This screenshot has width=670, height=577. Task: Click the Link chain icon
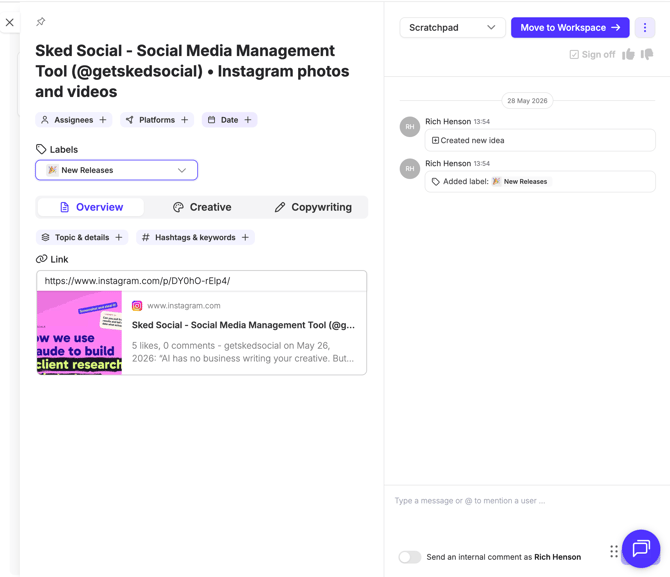pos(41,259)
